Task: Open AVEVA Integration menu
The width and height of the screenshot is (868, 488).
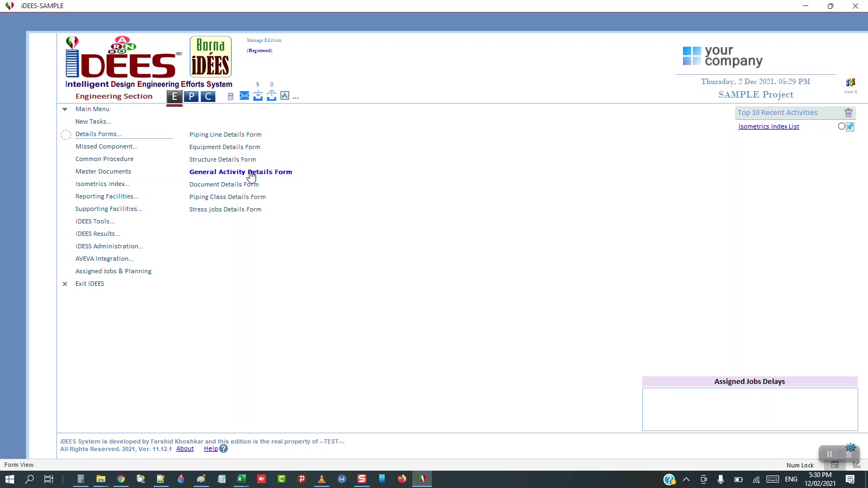Action: [x=104, y=259]
